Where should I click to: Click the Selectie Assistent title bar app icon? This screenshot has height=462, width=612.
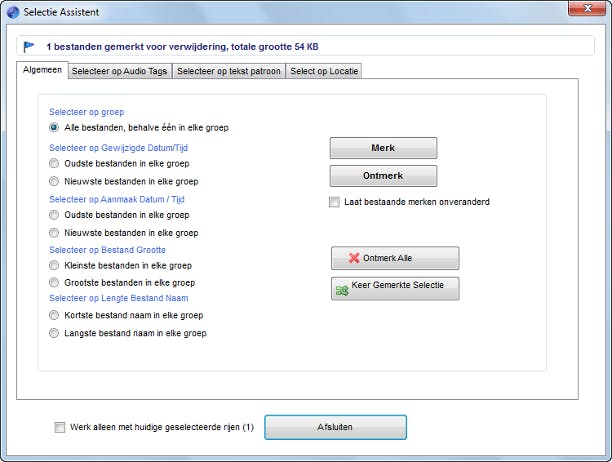(13, 11)
